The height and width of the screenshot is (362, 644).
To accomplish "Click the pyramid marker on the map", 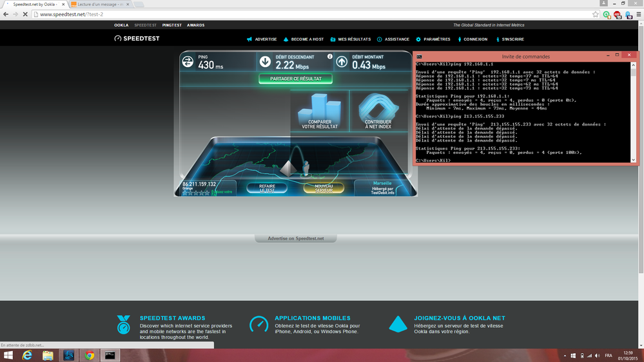I will [289, 168].
